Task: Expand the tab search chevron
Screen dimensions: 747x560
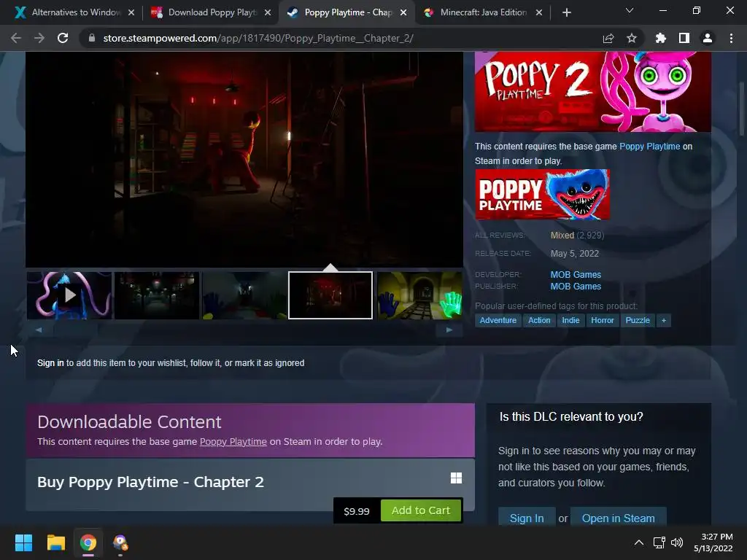Action: 630,10
